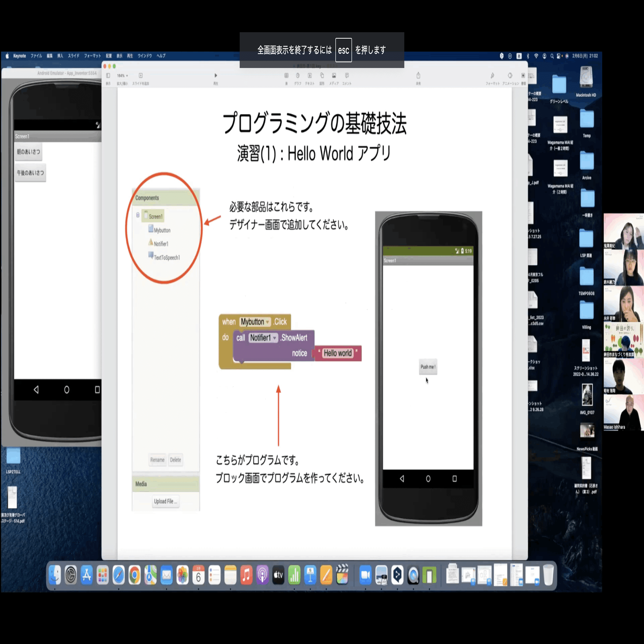Insert a shape via the 図形 icon
The image size is (644, 644).
[322, 76]
